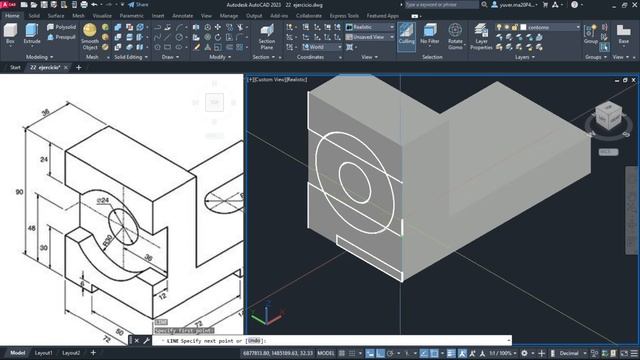Screen dimensions: 640x360
Task: Select the Circle tool in Draw panel
Action: point(179,37)
